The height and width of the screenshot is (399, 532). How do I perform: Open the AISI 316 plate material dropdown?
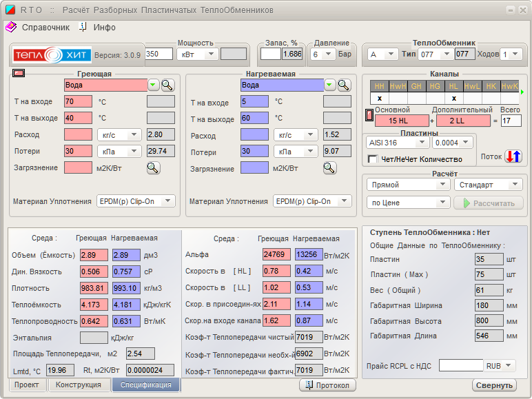point(398,143)
